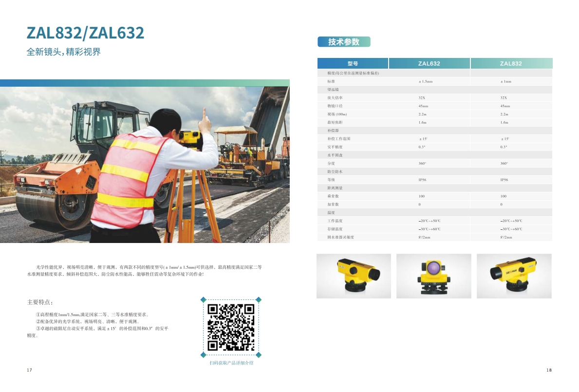Click the 技术参数 section badge
This screenshot has height=392, width=579.
(344, 42)
